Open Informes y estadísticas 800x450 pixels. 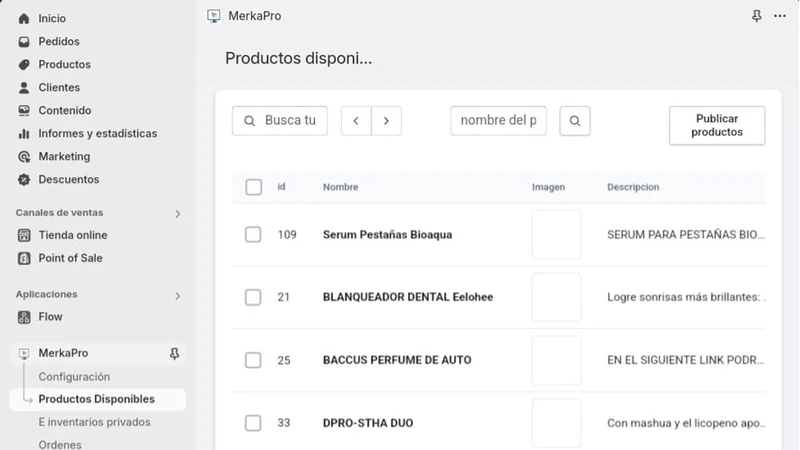tap(98, 134)
